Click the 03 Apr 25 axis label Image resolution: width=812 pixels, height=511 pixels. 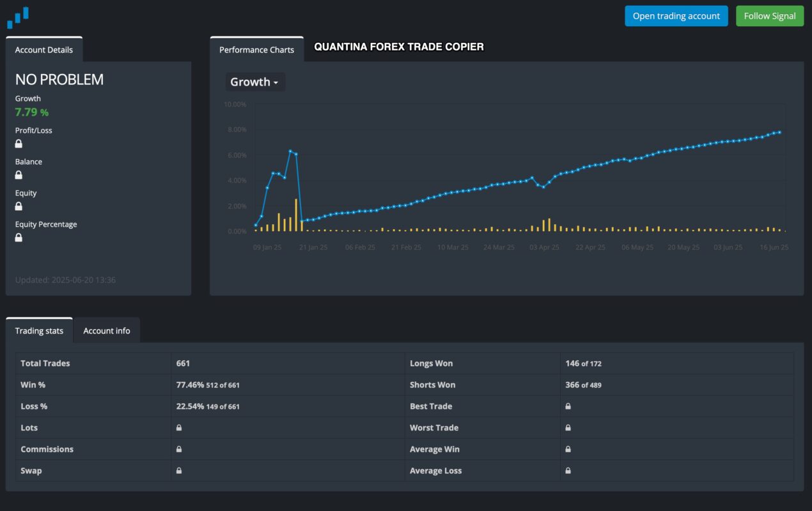[544, 247]
